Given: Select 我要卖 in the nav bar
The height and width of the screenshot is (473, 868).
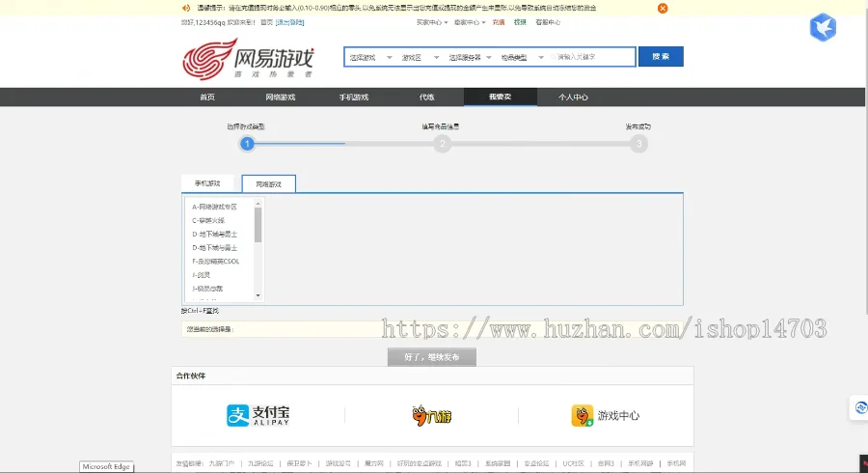Looking at the screenshot, I should (500, 97).
